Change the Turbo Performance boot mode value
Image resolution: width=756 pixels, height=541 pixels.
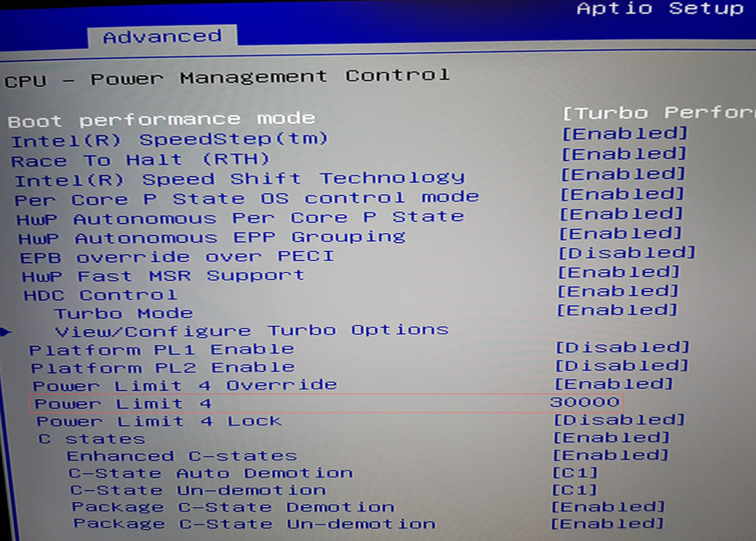tap(658, 113)
